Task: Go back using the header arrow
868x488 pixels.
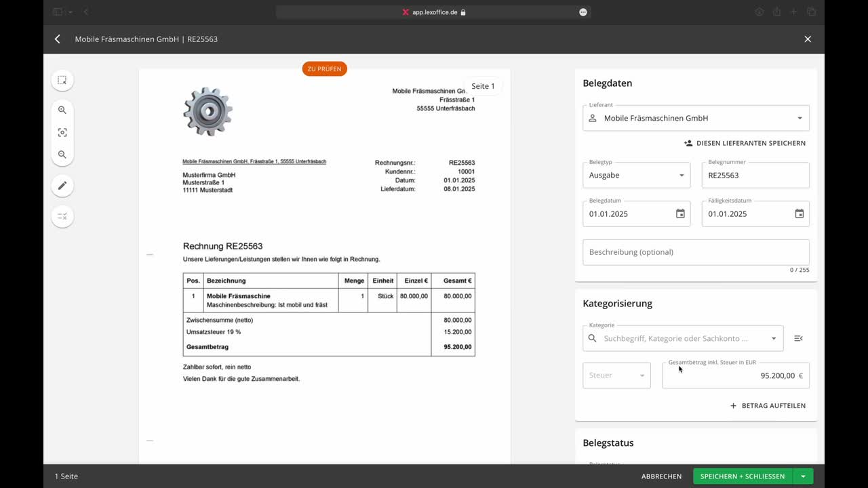Action: pos(58,39)
